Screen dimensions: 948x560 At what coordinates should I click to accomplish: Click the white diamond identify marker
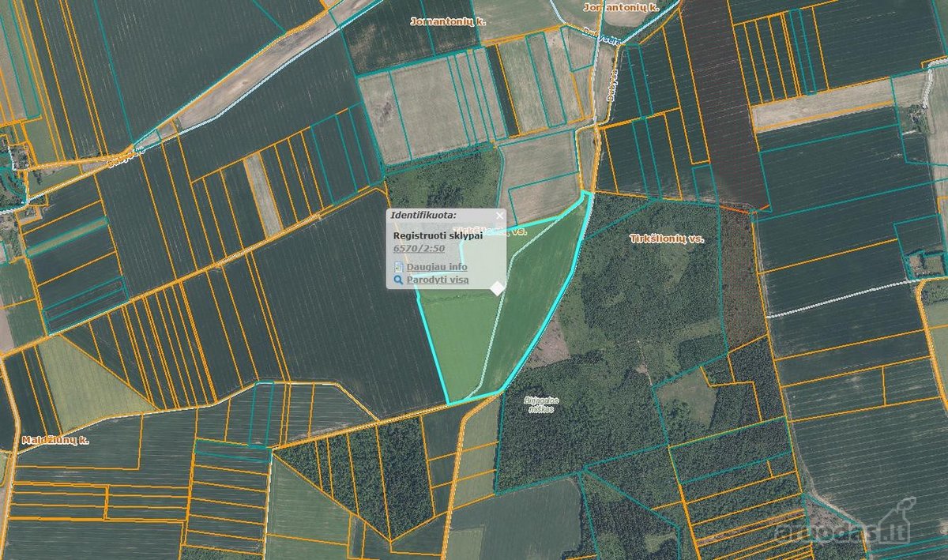point(498,288)
